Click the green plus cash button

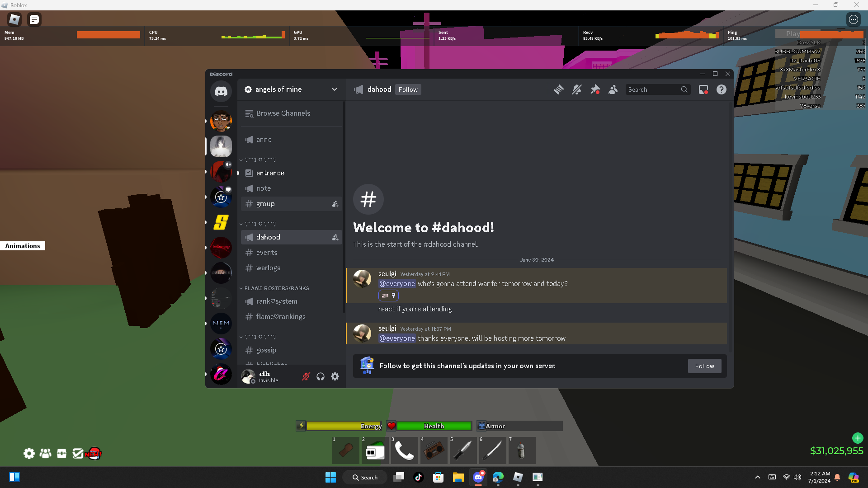tap(858, 438)
